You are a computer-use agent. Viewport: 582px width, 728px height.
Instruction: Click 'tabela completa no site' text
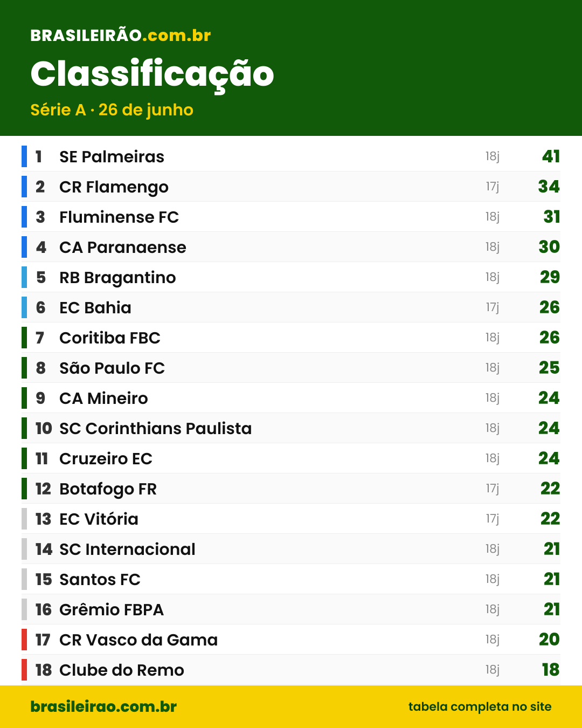pyautogui.click(x=480, y=706)
